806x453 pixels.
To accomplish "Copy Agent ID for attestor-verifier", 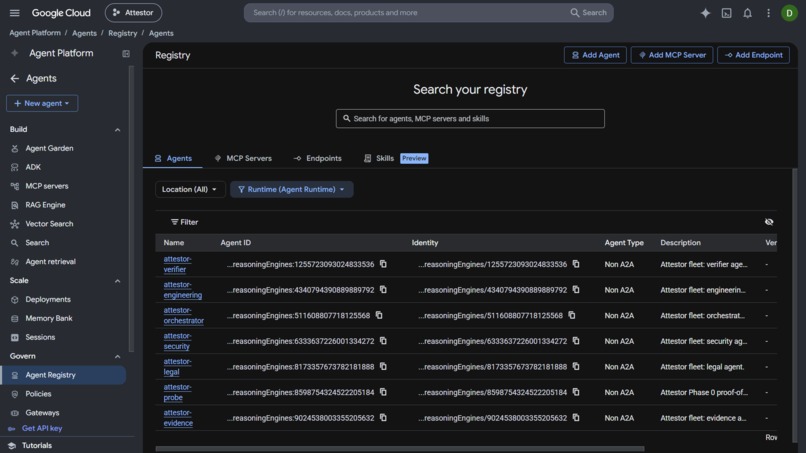I will (383, 264).
